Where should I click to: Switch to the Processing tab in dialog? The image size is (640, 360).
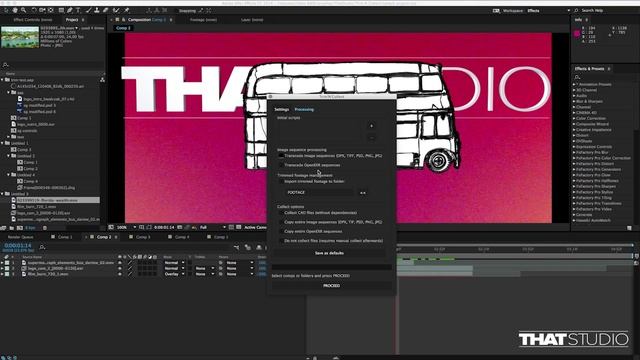[304, 109]
